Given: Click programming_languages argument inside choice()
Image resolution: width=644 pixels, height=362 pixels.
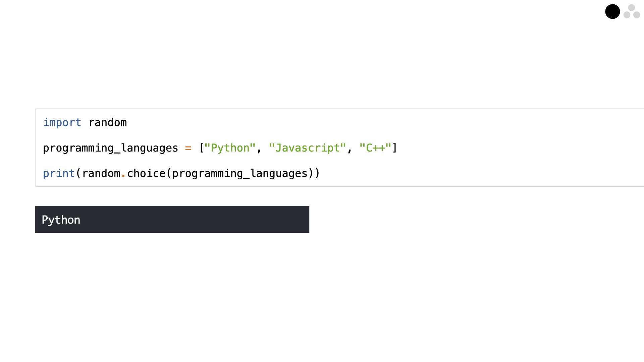Looking at the screenshot, I should (x=240, y=174).
